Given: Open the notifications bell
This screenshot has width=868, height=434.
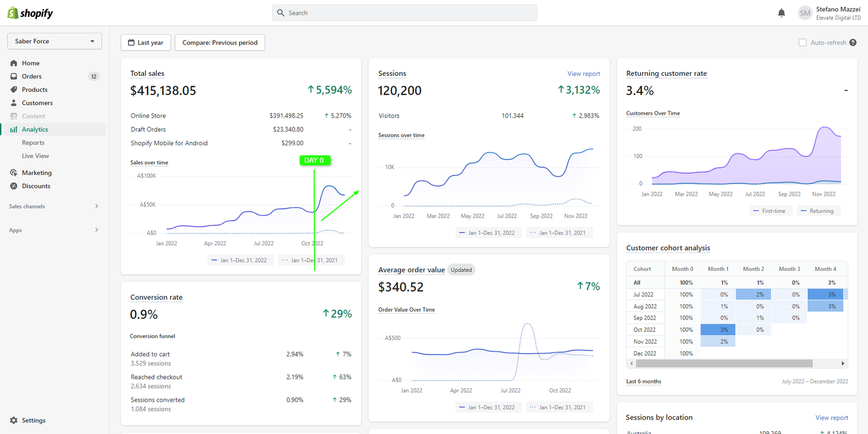Looking at the screenshot, I should tap(782, 13).
